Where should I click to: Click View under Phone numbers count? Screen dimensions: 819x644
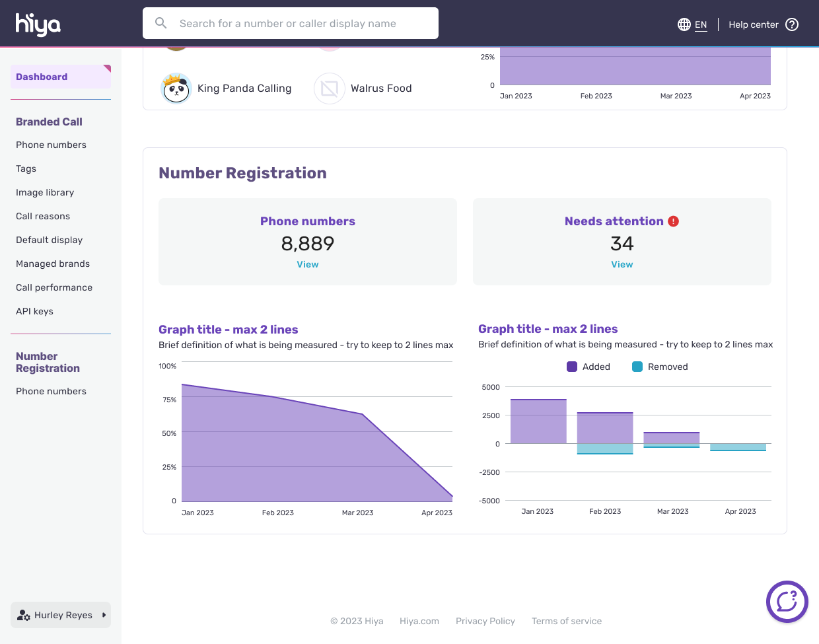308,264
